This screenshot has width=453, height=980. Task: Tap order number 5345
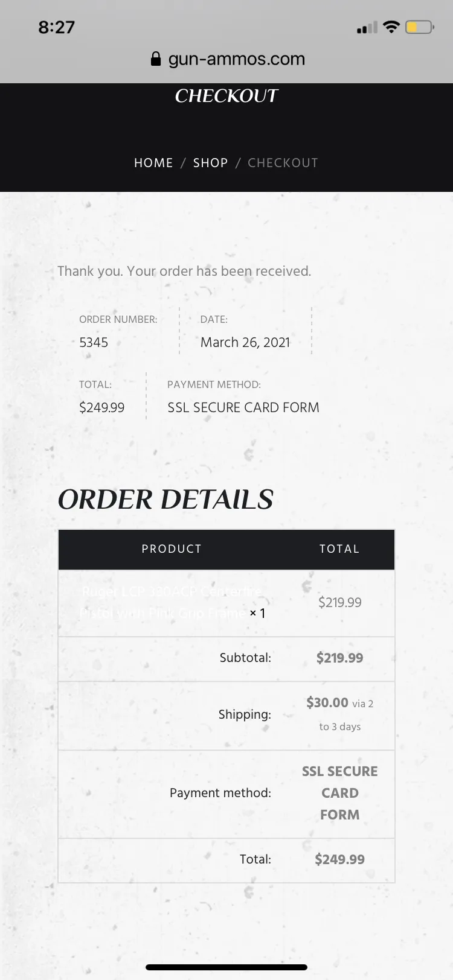pos(94,343)
